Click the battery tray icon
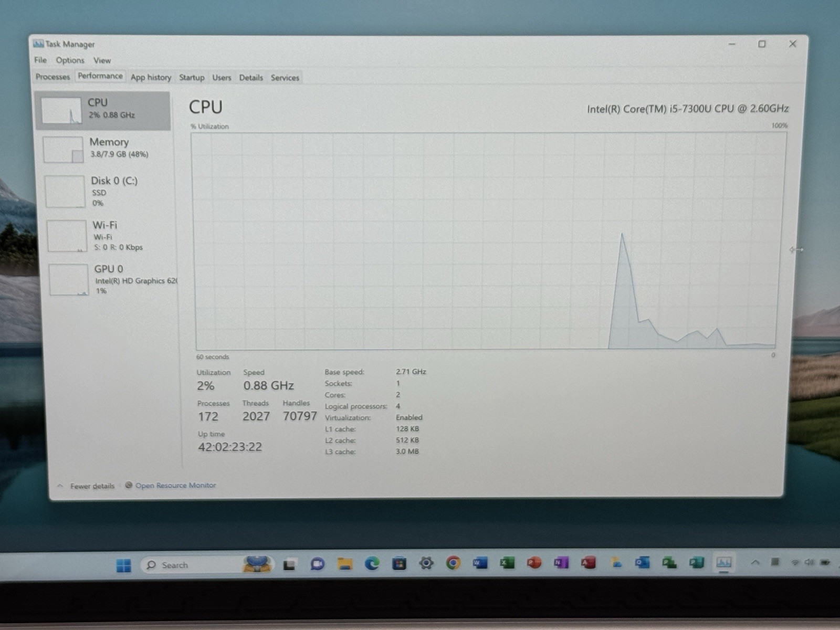Image resolution: width=840 pixels, height=630 pixels. [825, 562]
